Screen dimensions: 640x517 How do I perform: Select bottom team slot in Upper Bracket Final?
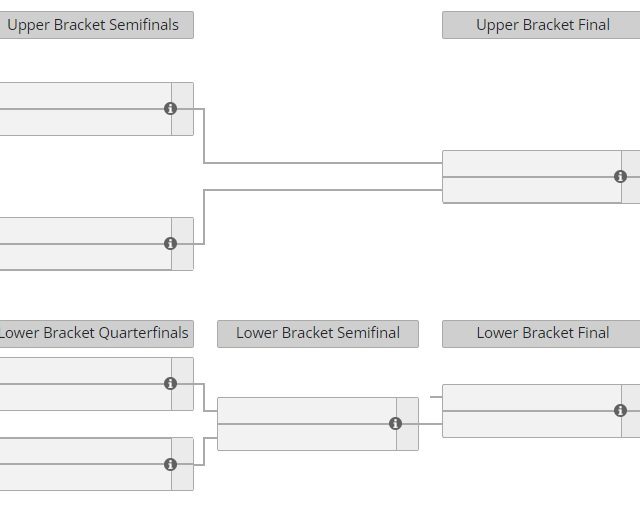coord(530,190)
